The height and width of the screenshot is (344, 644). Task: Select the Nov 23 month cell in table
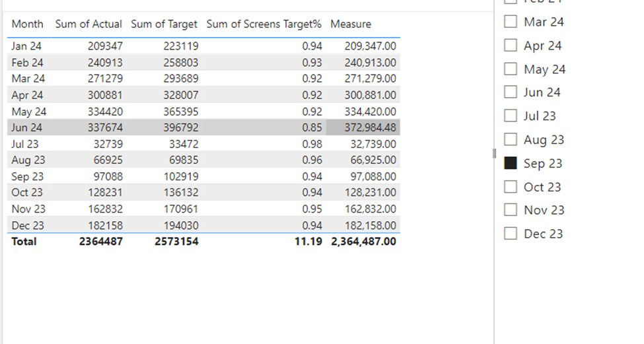[x=28, y=209]
